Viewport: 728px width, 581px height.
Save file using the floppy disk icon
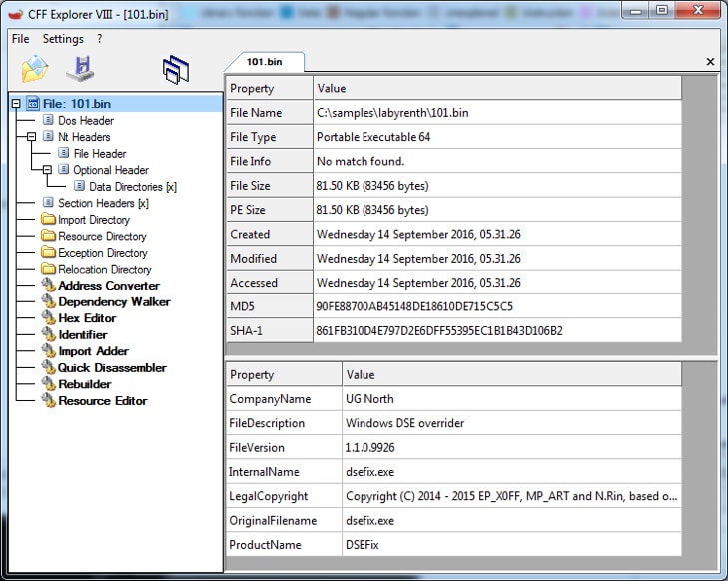click(x=81, y=69)
